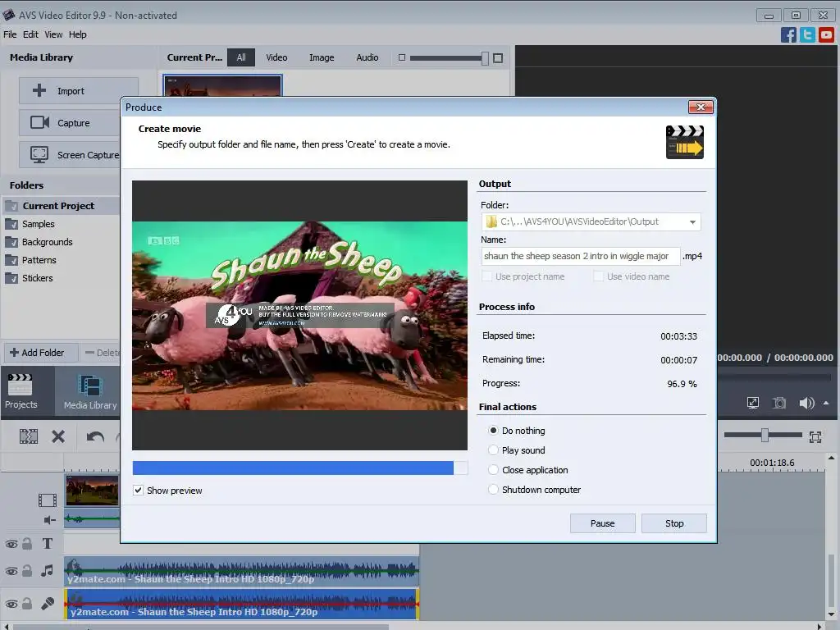Switch to the Video filter tab
This screenshot has width=840, height=630.
(276, 57)
